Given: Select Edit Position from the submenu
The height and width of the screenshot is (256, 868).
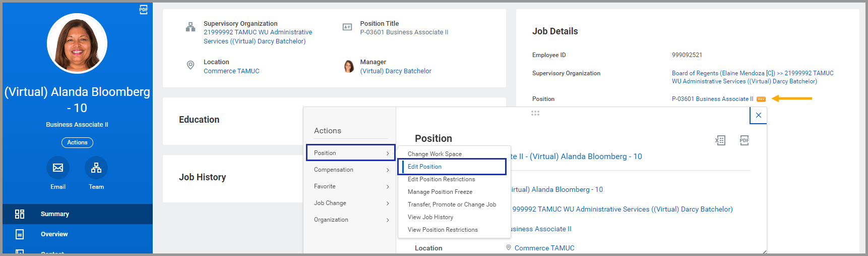Looking at the screenshot, I should (424, 167).
